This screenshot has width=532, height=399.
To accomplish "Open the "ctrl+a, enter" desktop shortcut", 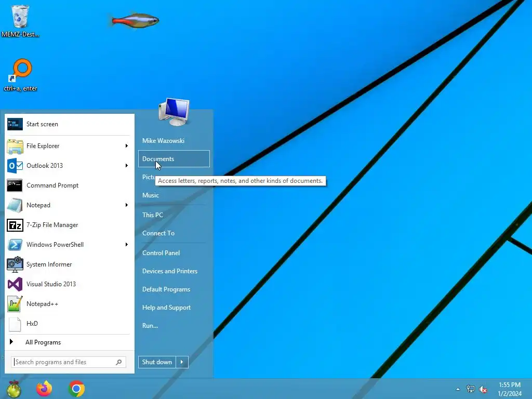I will tap(20, 75).
